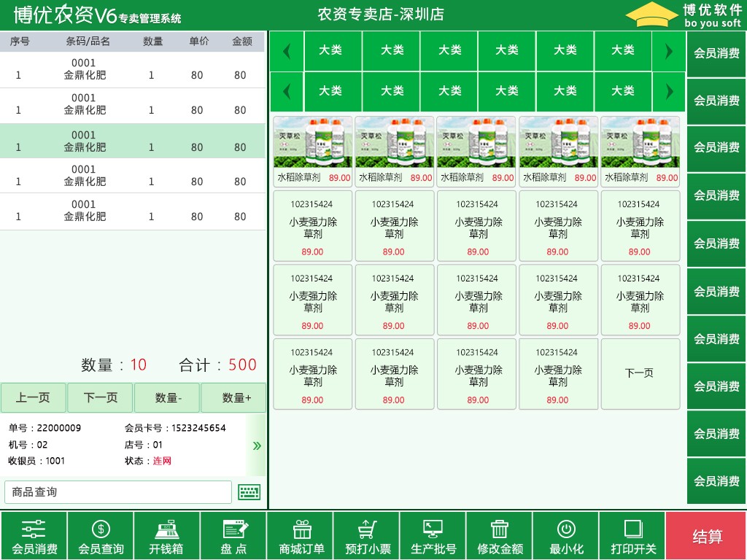Select 预打小票 receipt preprint
This screenshot has width=747, height=560.
click(x=366, y=536)
